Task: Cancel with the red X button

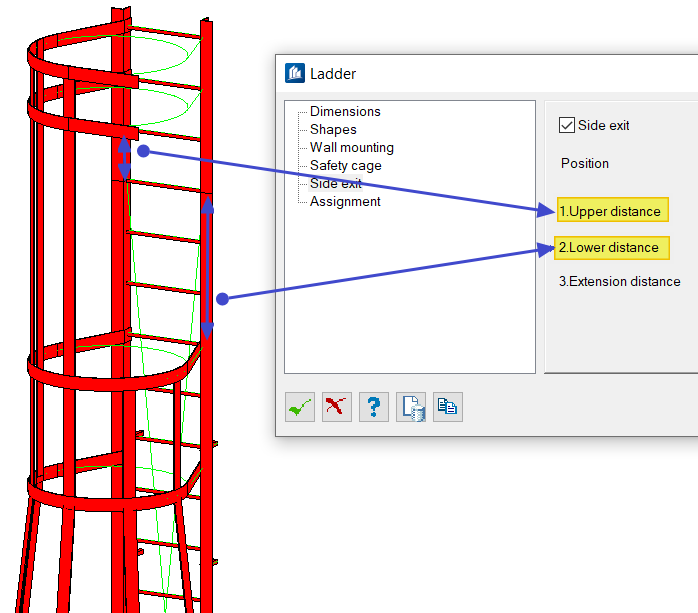Action: (x=337, y=407)
